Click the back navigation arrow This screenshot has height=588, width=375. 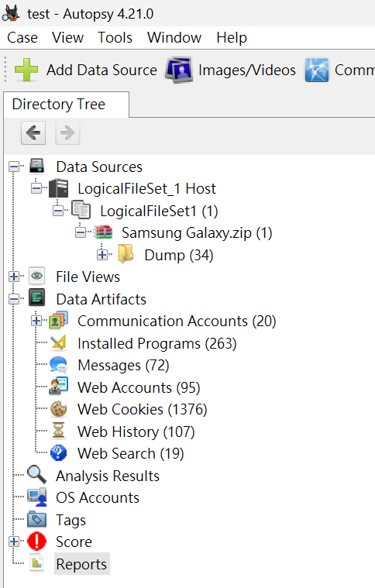click(x=33, y=132)
